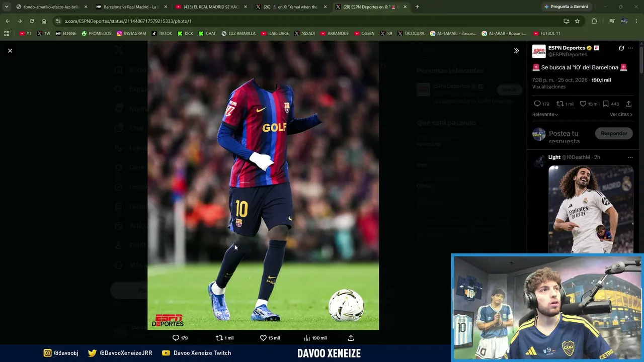
Task: Click the Grok icon on ESPN post
Action: pyautogui.click(x=621, y=48)
